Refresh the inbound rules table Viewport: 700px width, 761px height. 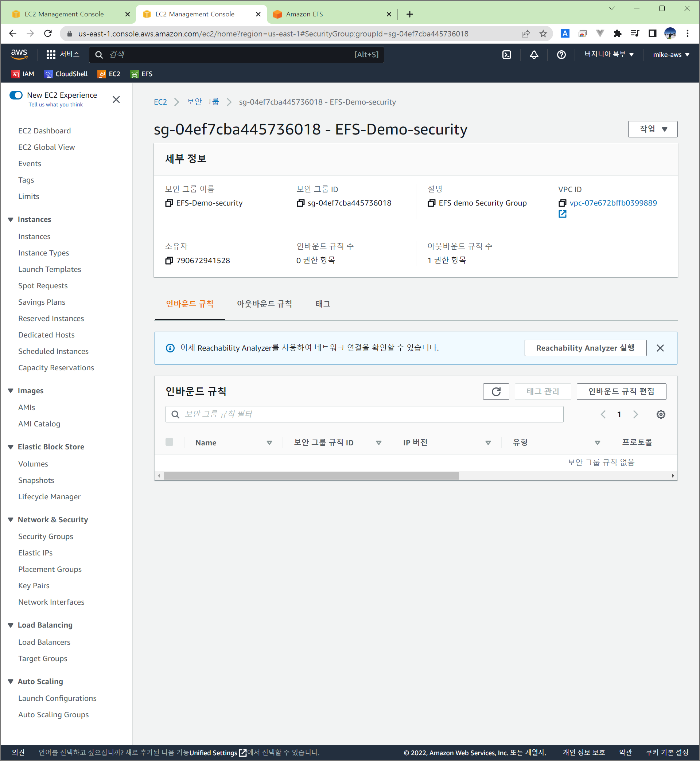[496, 391]
